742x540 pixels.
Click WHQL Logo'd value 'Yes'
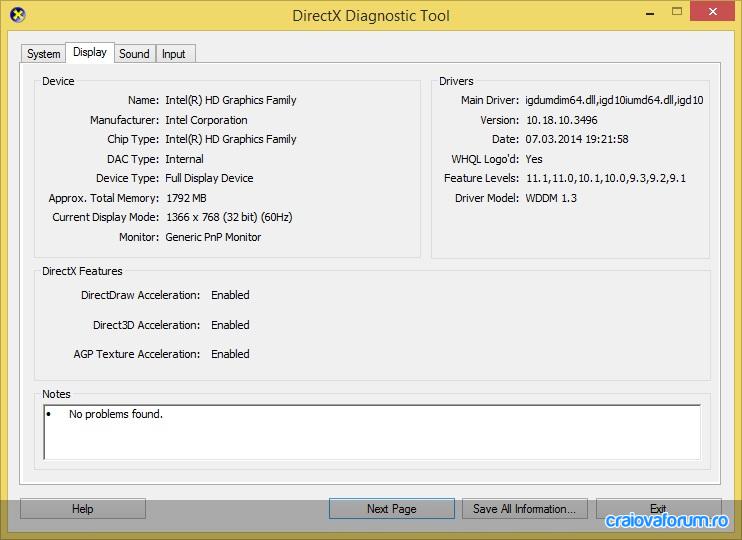point(534,159)
